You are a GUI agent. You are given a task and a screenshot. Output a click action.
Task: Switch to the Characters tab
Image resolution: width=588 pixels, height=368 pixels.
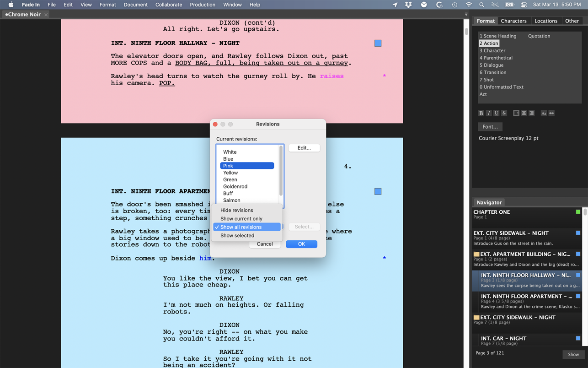coord(513,21)
